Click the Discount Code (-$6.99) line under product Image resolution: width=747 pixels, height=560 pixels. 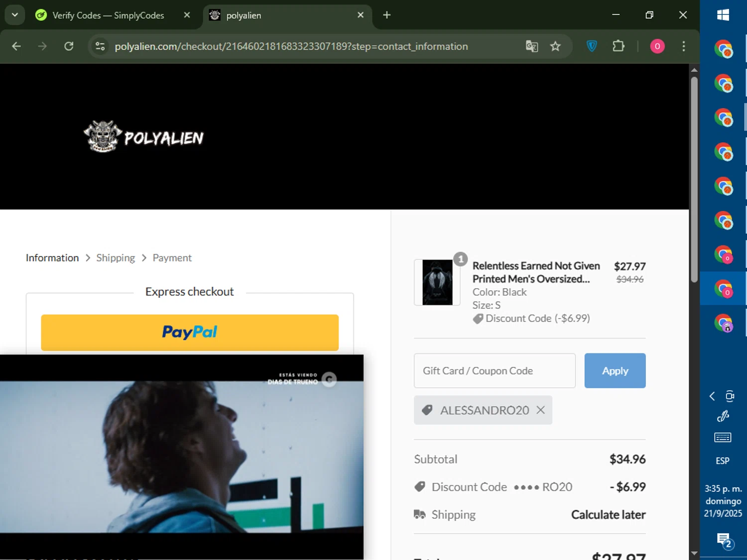pyautogui.click(x=531, y=319)
